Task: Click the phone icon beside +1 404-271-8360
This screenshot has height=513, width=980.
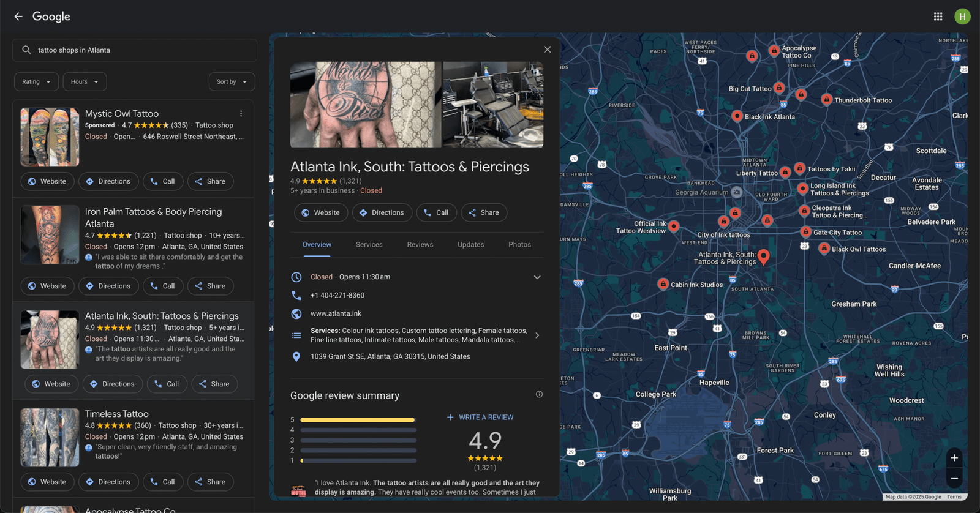Action: [296, 296]
